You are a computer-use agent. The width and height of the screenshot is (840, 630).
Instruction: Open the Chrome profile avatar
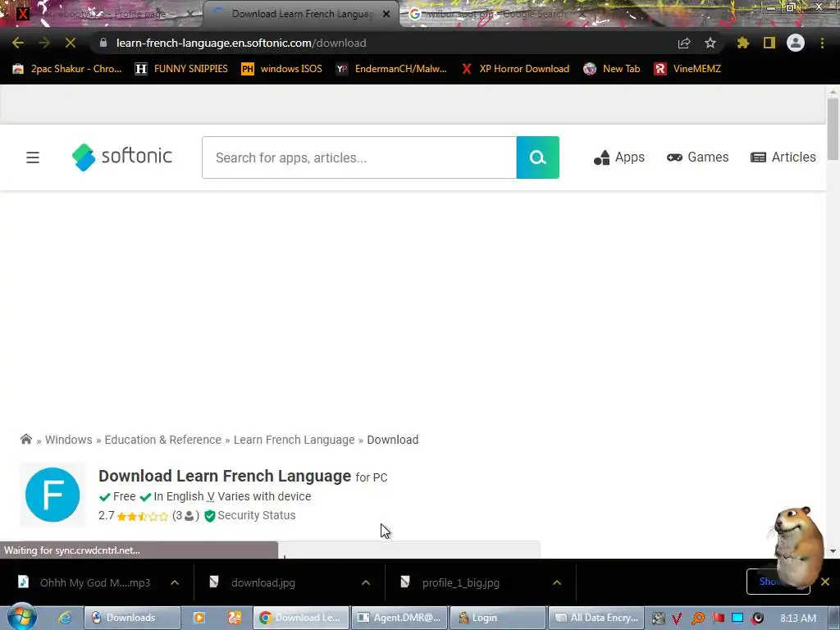point(796,43)
